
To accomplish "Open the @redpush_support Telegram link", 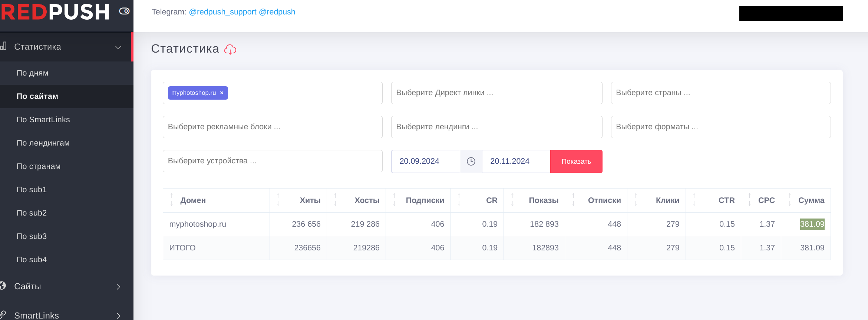I will [x=222, y=12].
